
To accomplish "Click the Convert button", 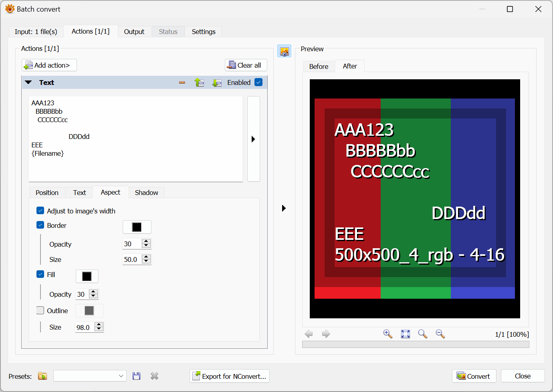I will click(x=474, y=376).
